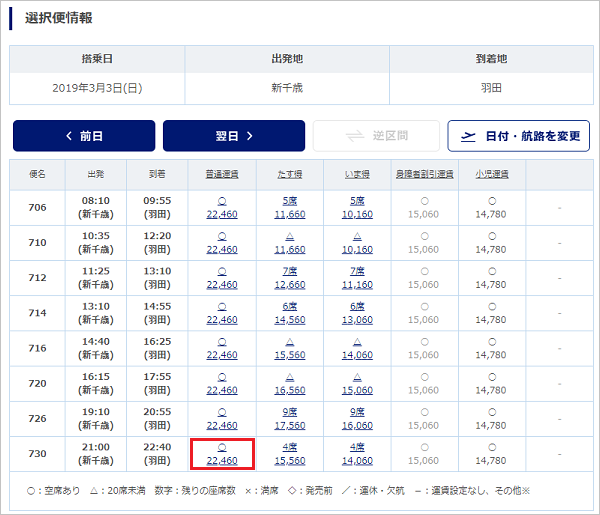Open the いま得 column header link
The height and width of the screenshot is (515, 600).
click(x=357, y=174)
